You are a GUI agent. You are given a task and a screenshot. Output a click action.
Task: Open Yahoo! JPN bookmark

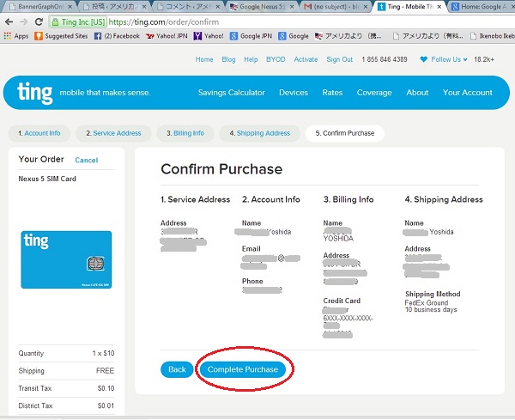click(x=167, y=36)
